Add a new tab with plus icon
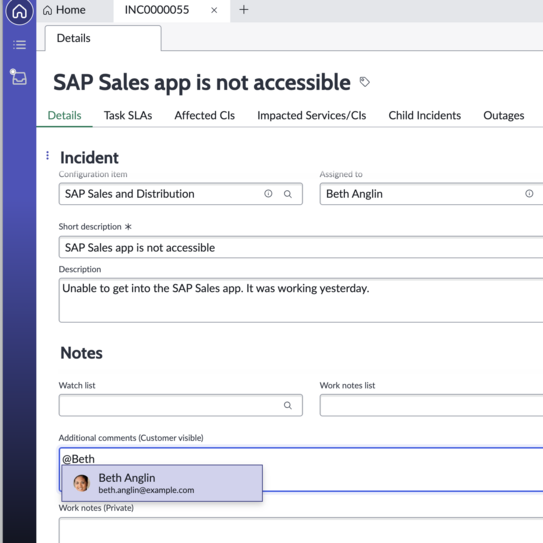 244,10
